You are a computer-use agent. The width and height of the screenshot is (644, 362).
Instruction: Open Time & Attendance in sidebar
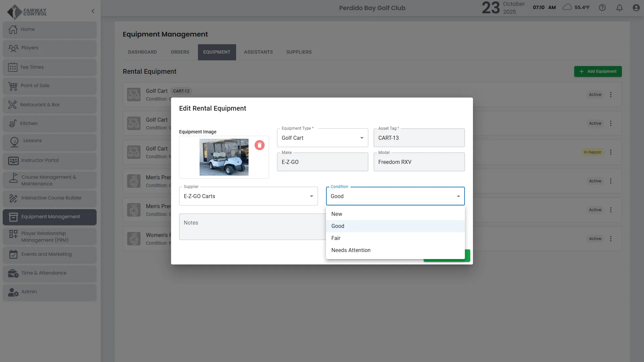44,273
